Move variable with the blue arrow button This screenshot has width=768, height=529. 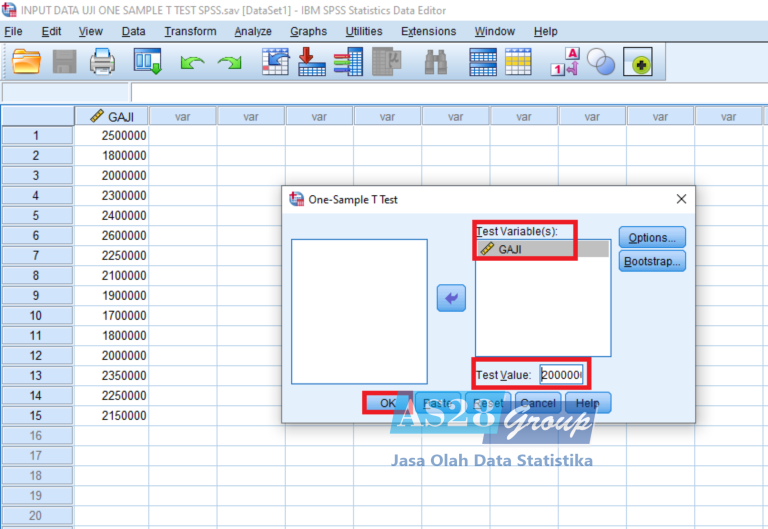tap(451, 298)
